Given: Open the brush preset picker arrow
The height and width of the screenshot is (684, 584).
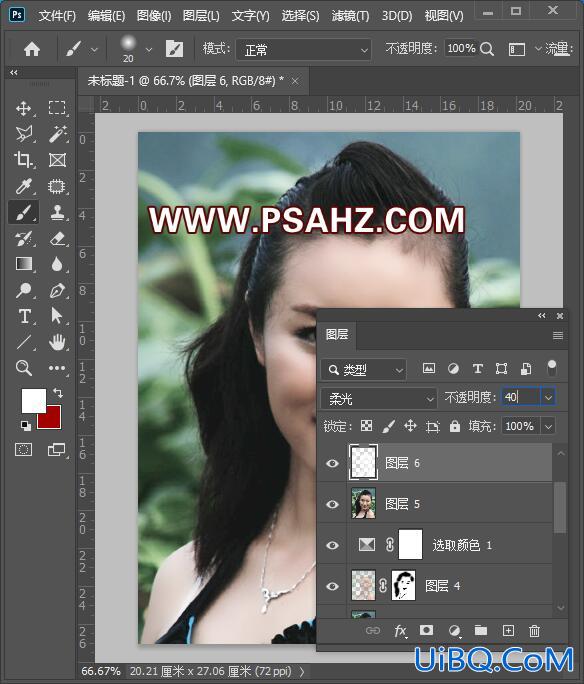Looking at the screenshot, I should (149, 50).
